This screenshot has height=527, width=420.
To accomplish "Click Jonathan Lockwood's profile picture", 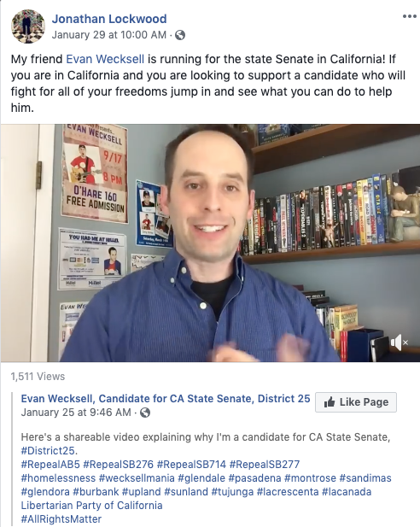I will (x=28, y=26).
